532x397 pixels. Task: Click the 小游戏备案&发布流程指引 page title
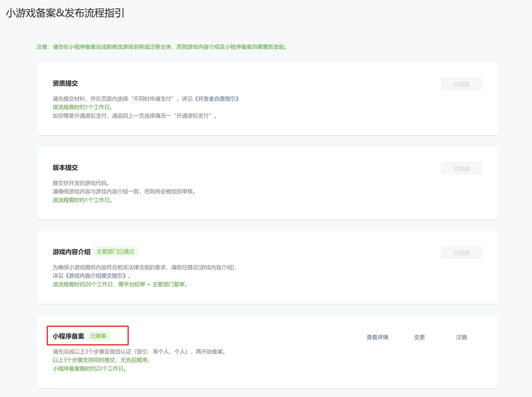point(65,13)
